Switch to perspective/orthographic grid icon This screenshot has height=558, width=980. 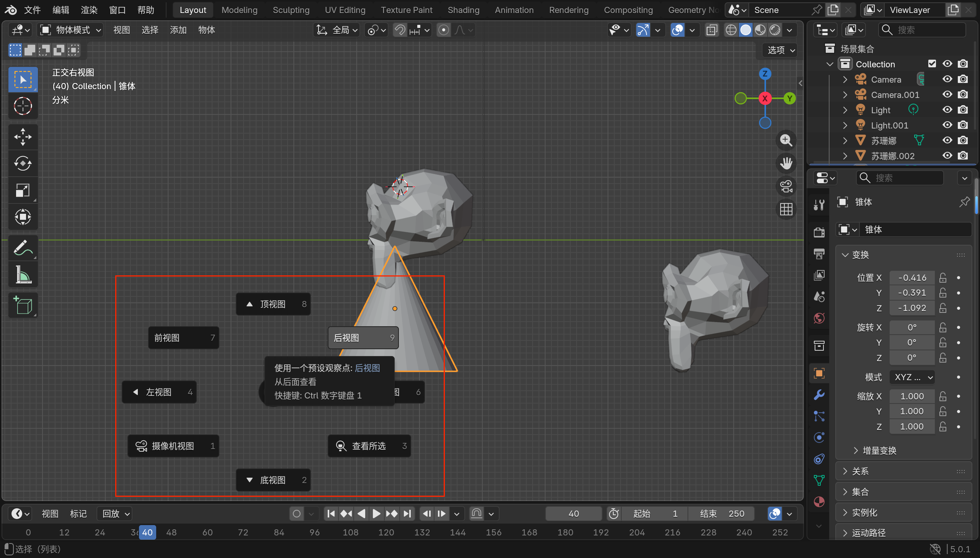786,209
